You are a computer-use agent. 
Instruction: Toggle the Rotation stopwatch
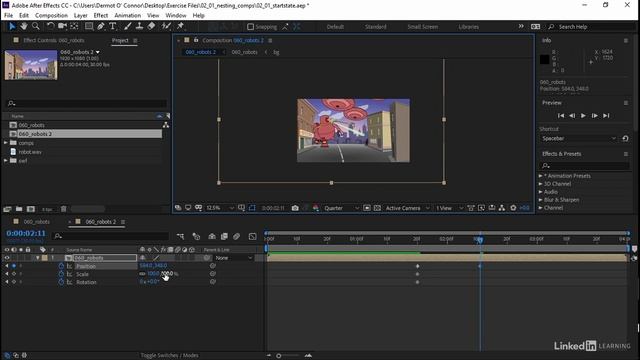[x=61, y=282]
